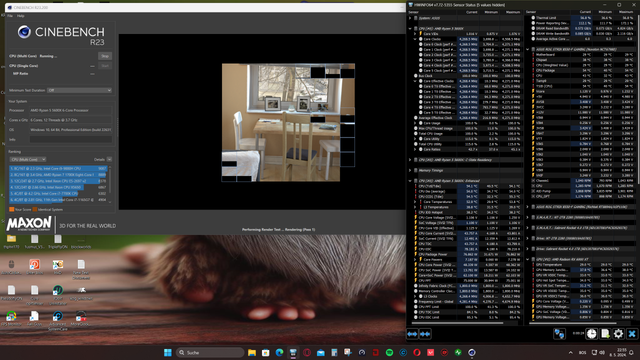The image size is (640, 360).
Task: Select the GPU Temperature sensor row
Action: click(x=582, y=264)
